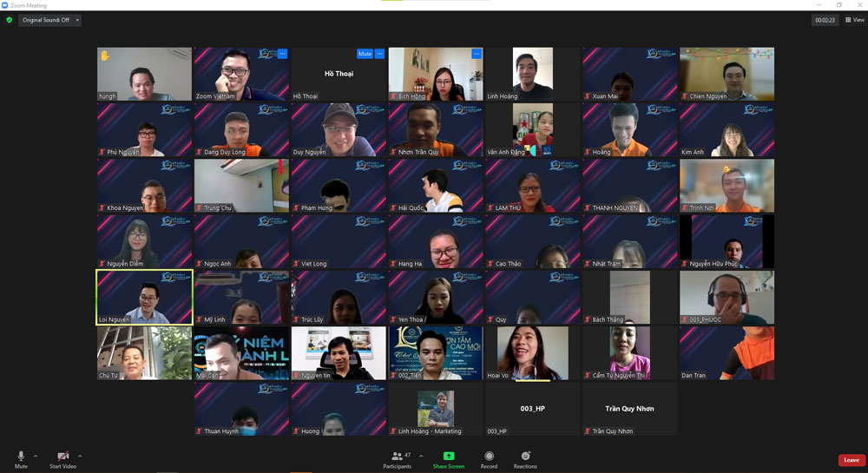Image resolution: width=868 pixels, height=473 pixels.
Task: Toggle microphone with the Mute button
Action: point(21,457)
